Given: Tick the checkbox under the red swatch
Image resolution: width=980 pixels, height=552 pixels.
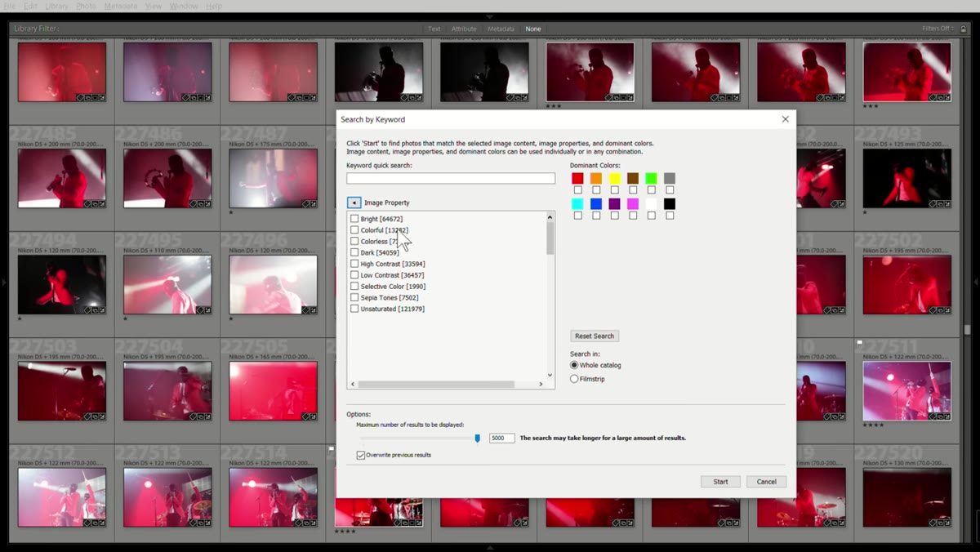Looking at the screenshot, I should 577,190.
